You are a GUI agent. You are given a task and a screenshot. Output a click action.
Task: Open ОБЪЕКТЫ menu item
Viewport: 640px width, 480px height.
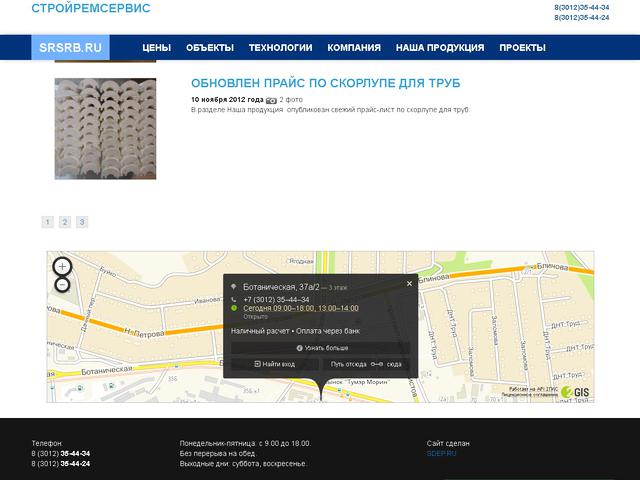pyautogui.click(x=210, y=48)
